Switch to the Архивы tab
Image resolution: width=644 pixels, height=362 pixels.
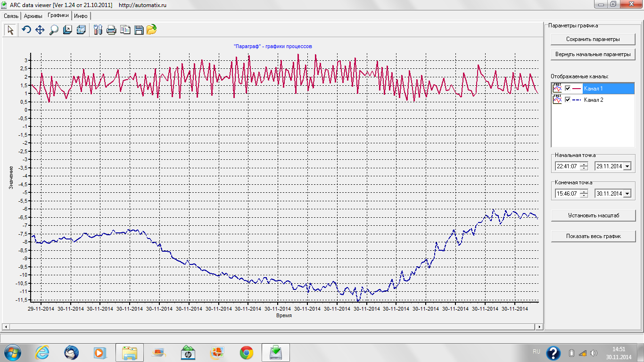pyautogui.click(x=33, y=16)
